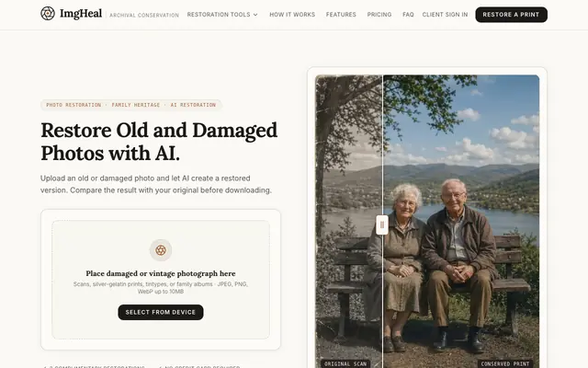Viewport: 588px width, 368px height.
Task: Open the Restoration Tools dropdown menu
Action: 222,15
